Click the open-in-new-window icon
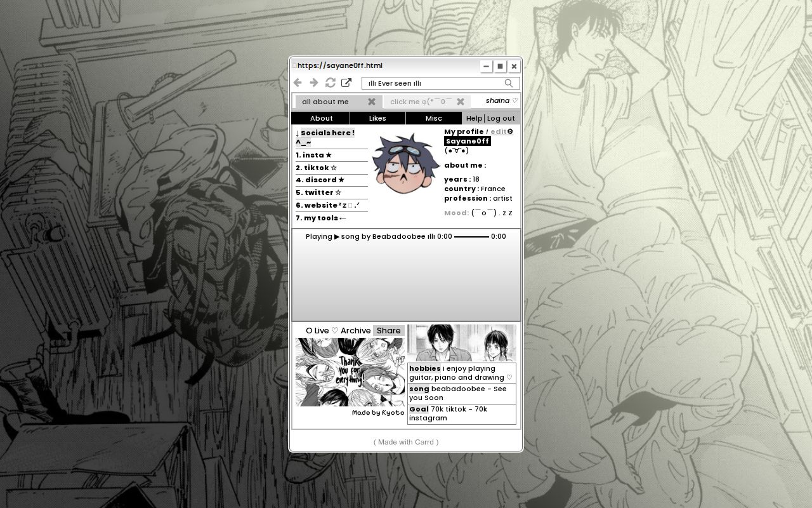812x508 pixels. 346,82
